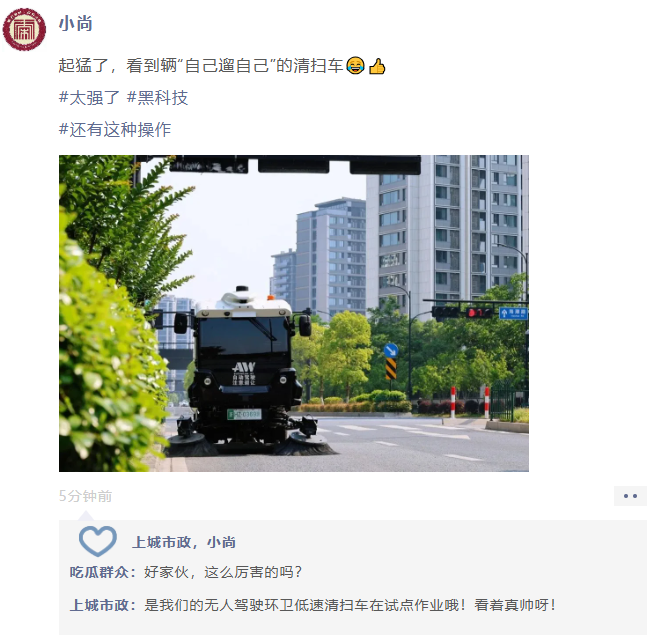The height and width of the screenshot is (640, 652).
Task: Click commenter name 吃瓜群众
Action: [99, 572]
